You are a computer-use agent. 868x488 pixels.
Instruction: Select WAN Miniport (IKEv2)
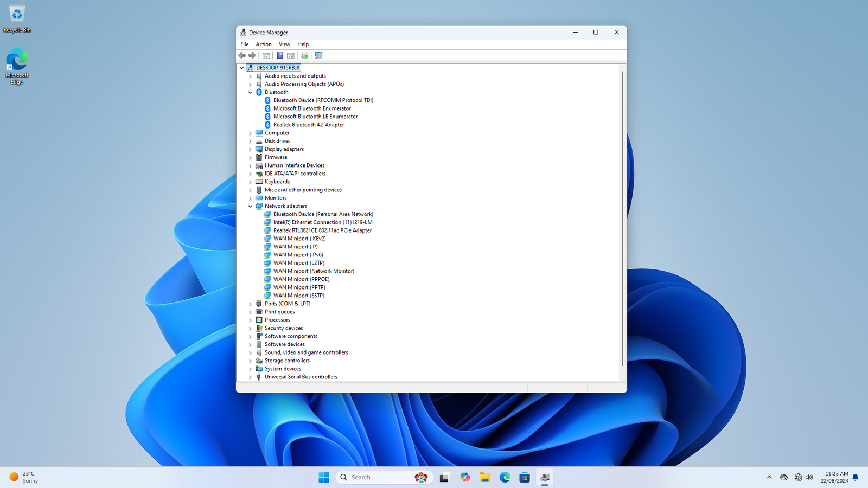[299, 239]
